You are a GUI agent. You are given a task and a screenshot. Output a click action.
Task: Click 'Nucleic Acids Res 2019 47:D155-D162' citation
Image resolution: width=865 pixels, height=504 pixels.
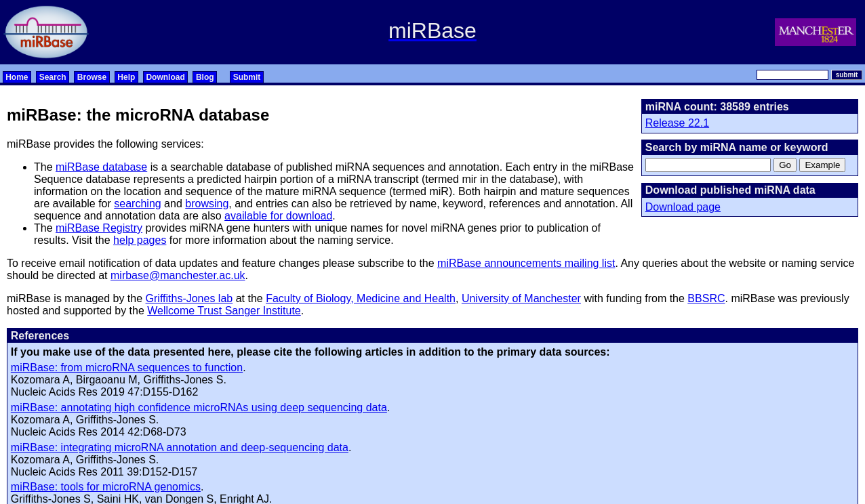point(104,392)
